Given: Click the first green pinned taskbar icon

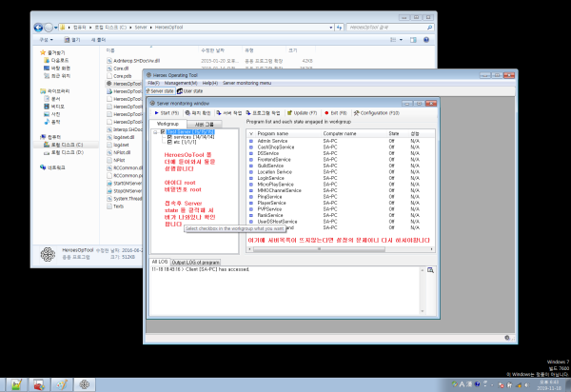Looking at the screenshot, I should pyautogui.click(x=17, y=384).
